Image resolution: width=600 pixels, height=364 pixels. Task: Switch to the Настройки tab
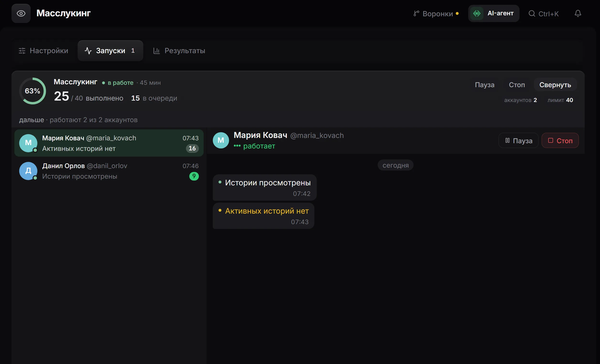point(44,51)
